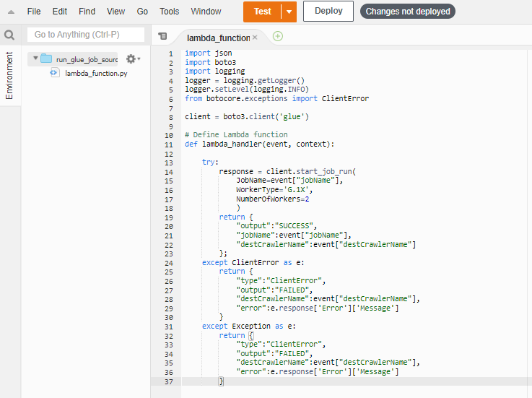The image size is (532, 398).
Task: Open the Window menu
Action: (x=206, y=12)
